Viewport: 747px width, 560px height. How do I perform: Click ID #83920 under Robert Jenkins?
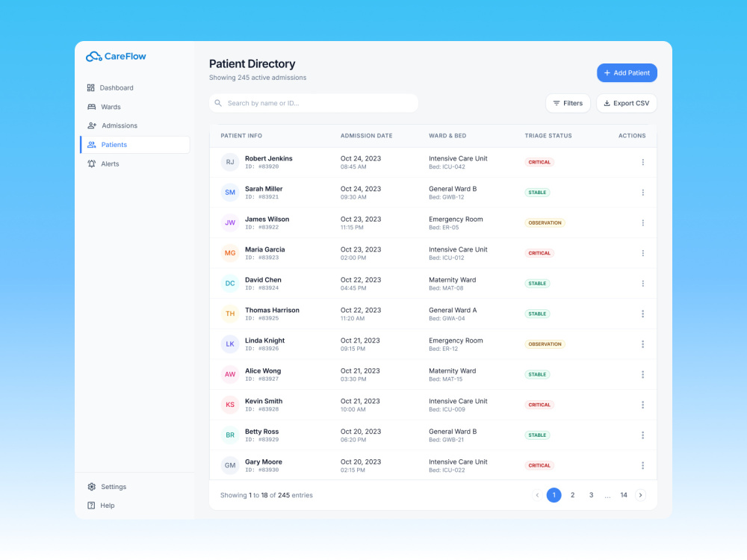[262, 167]
